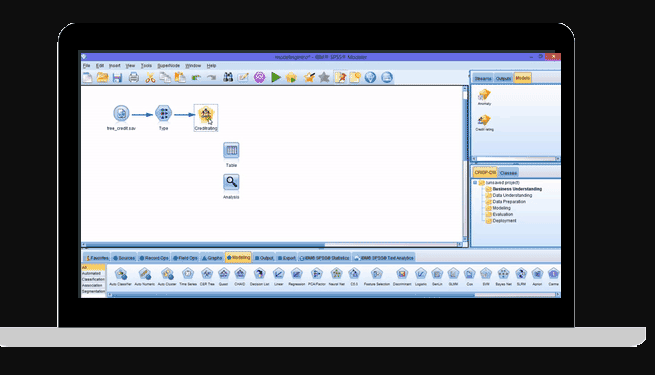Open the Record Ops palette tab
Image resolution: width=655 pixels, height=375 pixels.
154,258
